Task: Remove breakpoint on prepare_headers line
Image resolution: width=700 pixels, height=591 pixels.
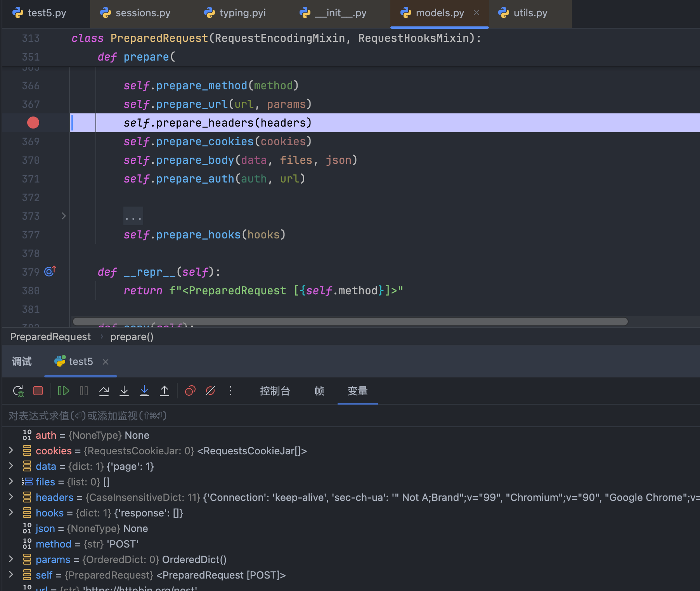Action: pyautogui.click(x=33, y=123)
